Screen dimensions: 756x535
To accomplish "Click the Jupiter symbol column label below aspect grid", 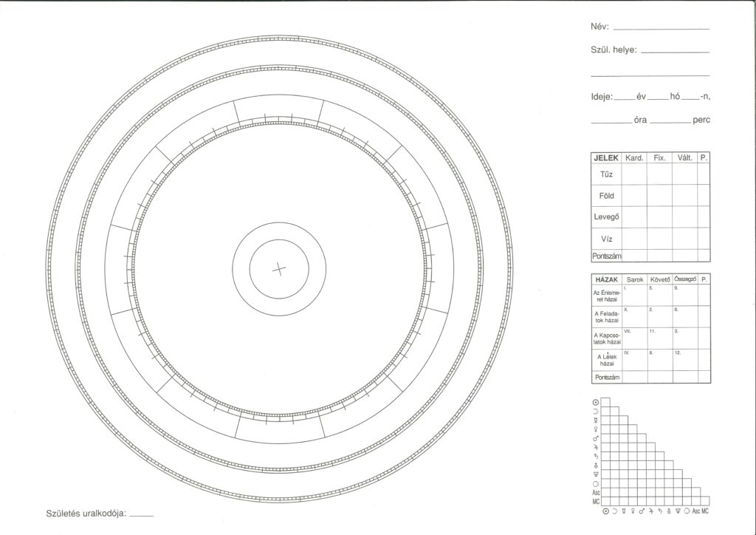I will (x=651, y=511).
